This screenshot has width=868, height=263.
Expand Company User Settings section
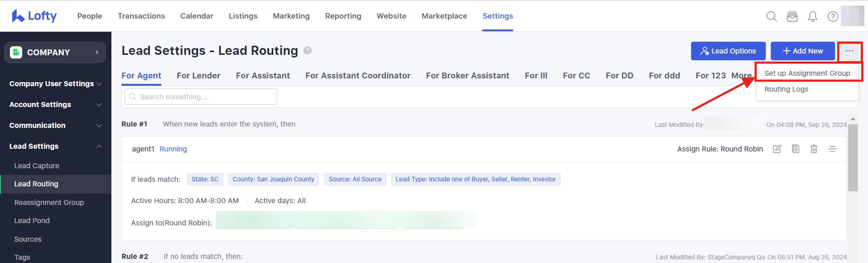point(55,83)
